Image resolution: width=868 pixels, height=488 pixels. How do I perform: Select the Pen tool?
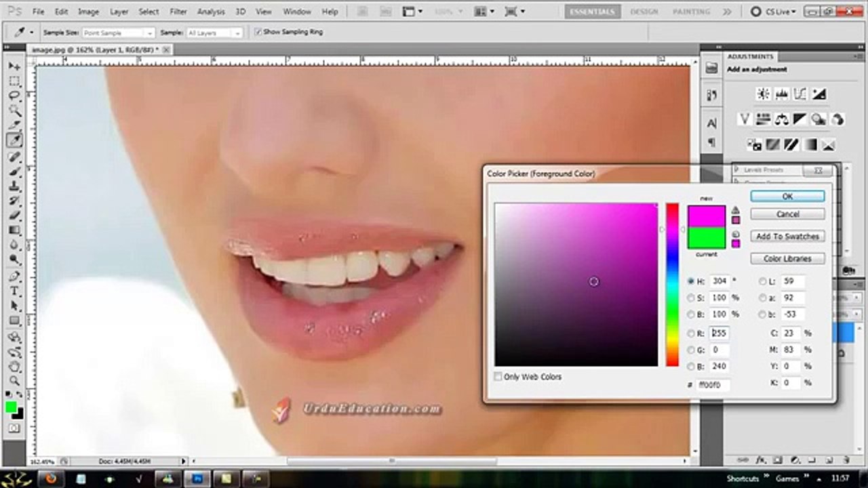[x=14, y=277]
